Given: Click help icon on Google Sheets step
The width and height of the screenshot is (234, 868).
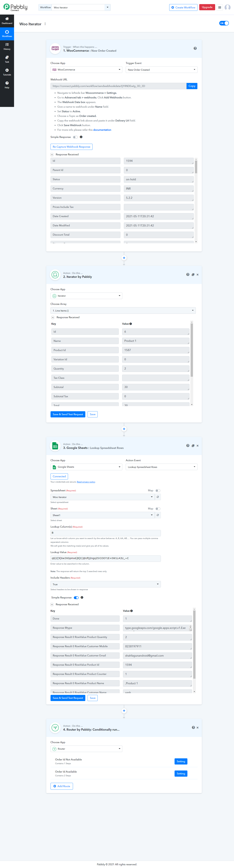Looking at the screenshot, I should pyautogui.click(x=188, y=446).
